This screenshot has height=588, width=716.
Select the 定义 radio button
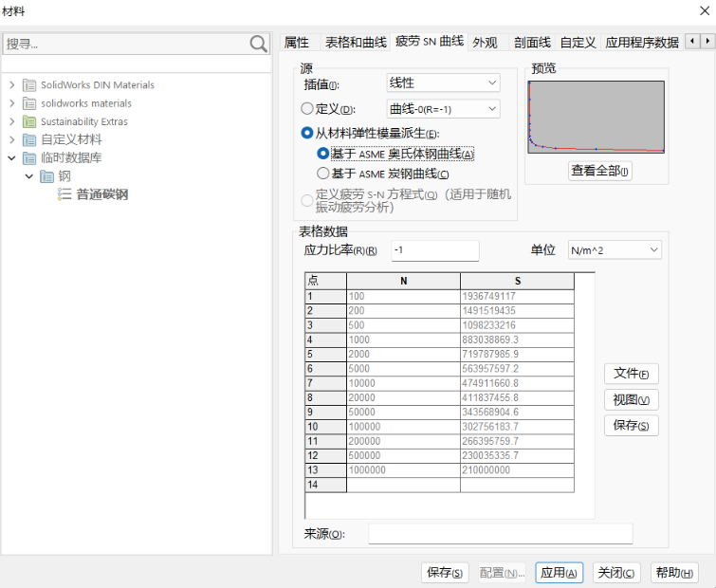coord(307,109)
